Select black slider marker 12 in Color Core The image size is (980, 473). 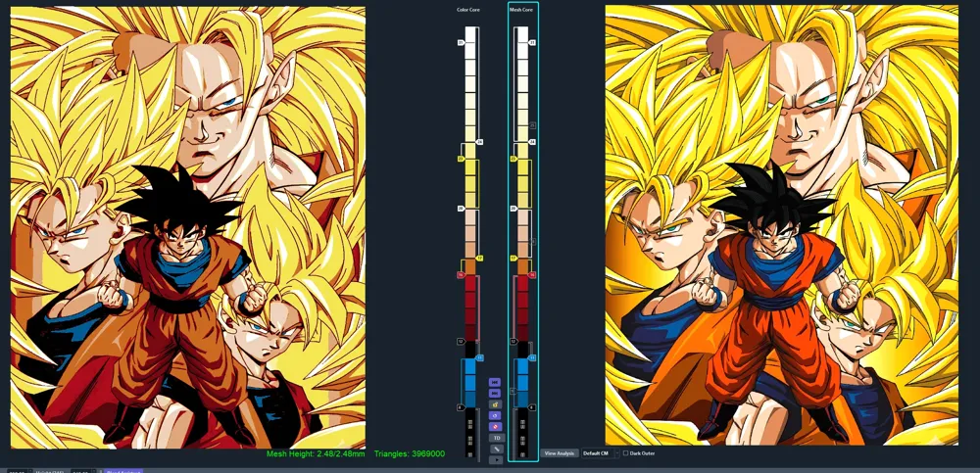click(461, 341)
